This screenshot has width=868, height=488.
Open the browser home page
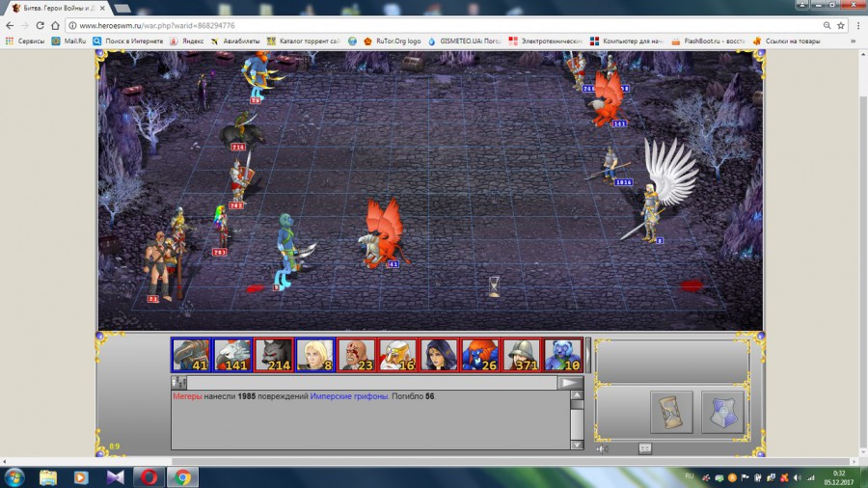point(55,25)
